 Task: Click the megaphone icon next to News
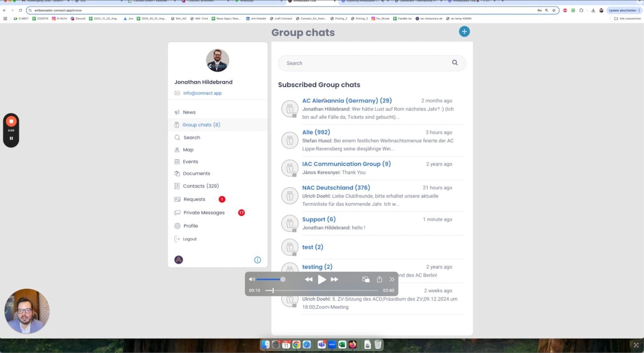[177, 112]
